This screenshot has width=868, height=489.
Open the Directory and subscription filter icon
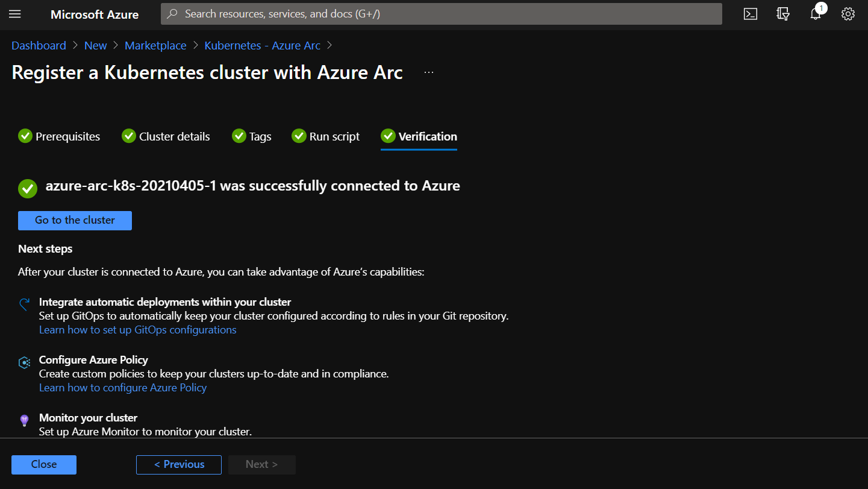tap(782, 14)
